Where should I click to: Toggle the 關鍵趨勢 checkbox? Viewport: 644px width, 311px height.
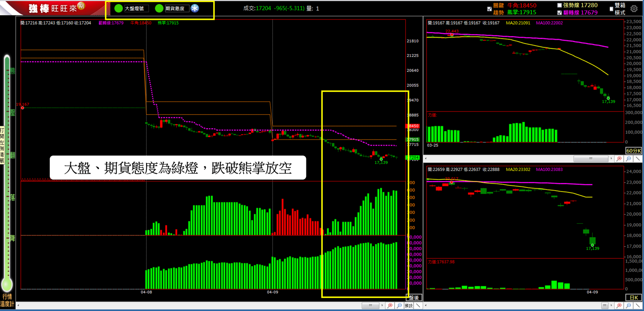(489, 9)
